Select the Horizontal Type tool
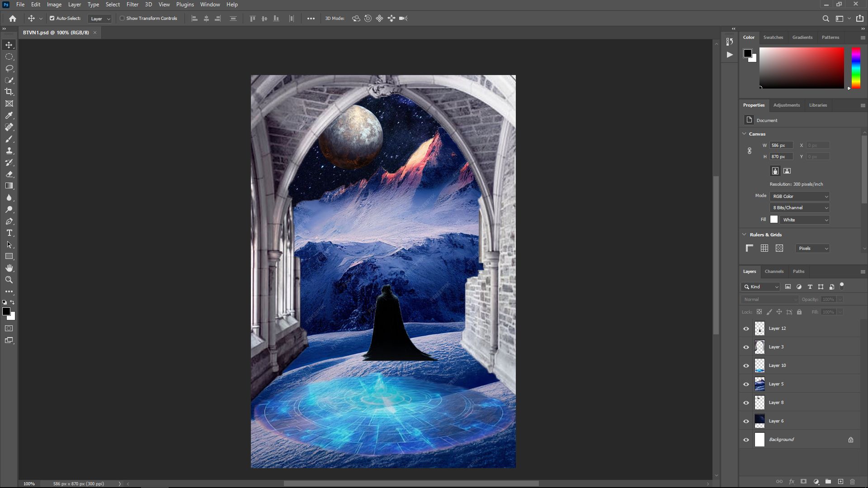Viewport: 868px width, 488px height. (9, 233)
